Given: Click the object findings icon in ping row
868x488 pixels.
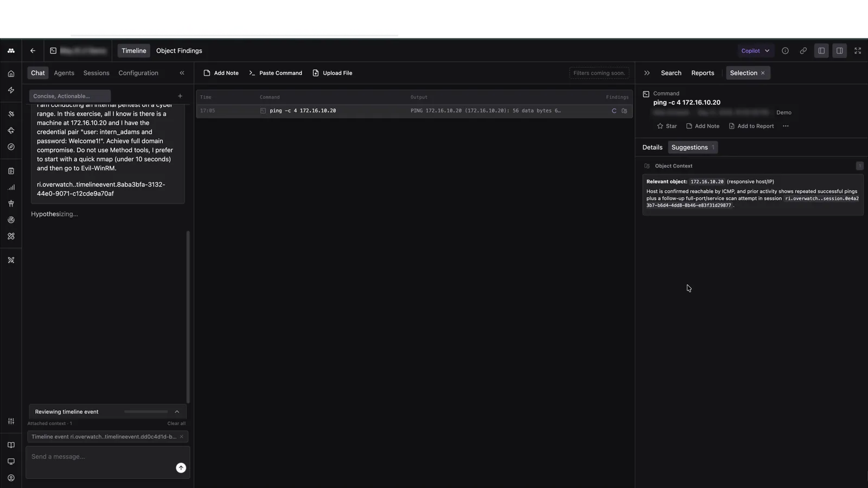Looking at the screenshot, I should (624, 111).
